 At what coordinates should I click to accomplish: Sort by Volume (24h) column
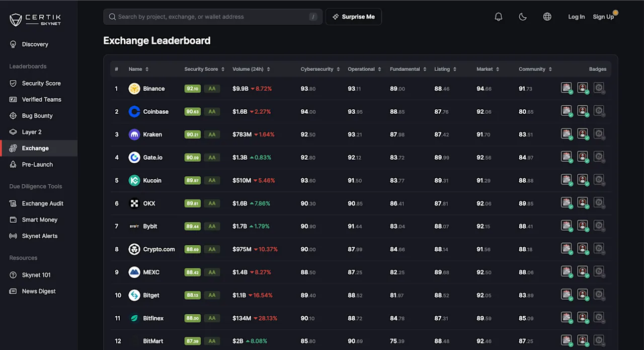[251, 69]
